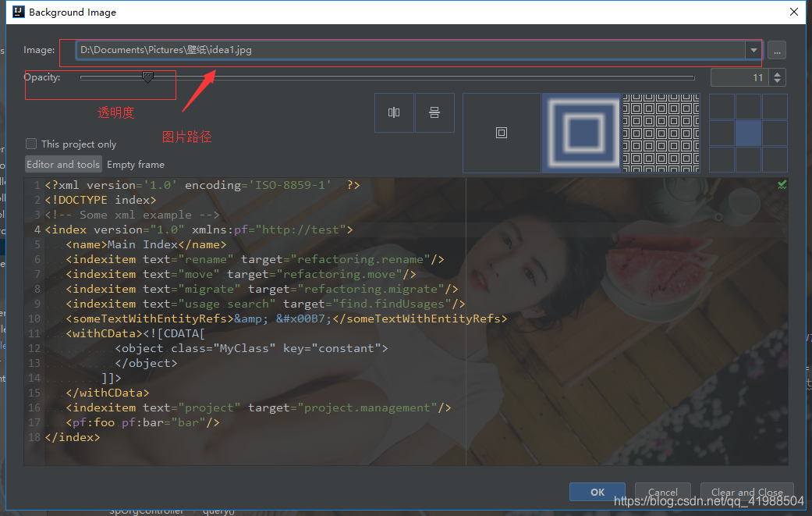The width and height of the screenshot is (812, 516).
Task: Choose the top-center anchor cell
Action: click(748, 106)
